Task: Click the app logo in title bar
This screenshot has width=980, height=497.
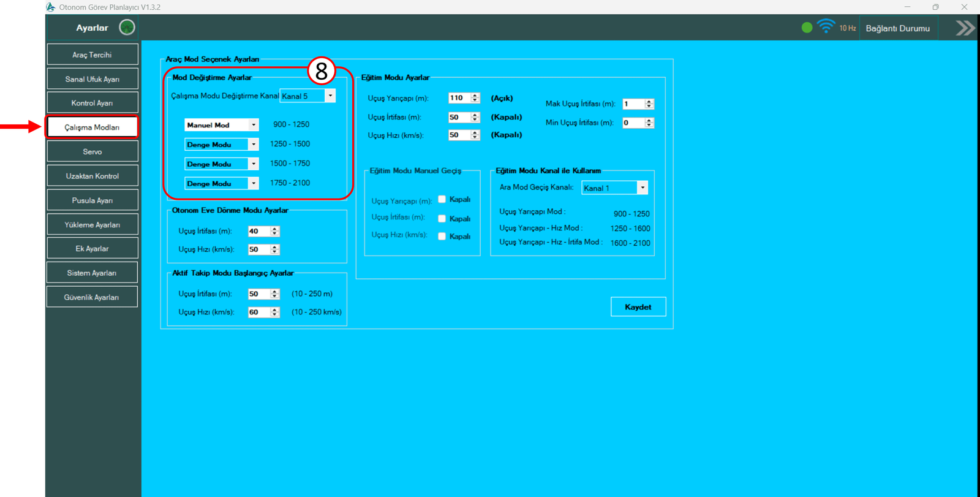Action: tap(51, 7)
